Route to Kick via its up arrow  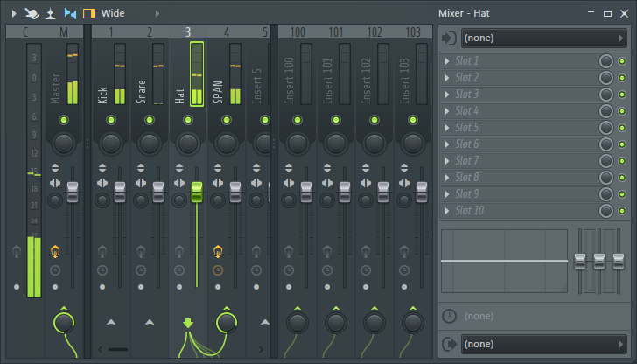coord(111,322)
